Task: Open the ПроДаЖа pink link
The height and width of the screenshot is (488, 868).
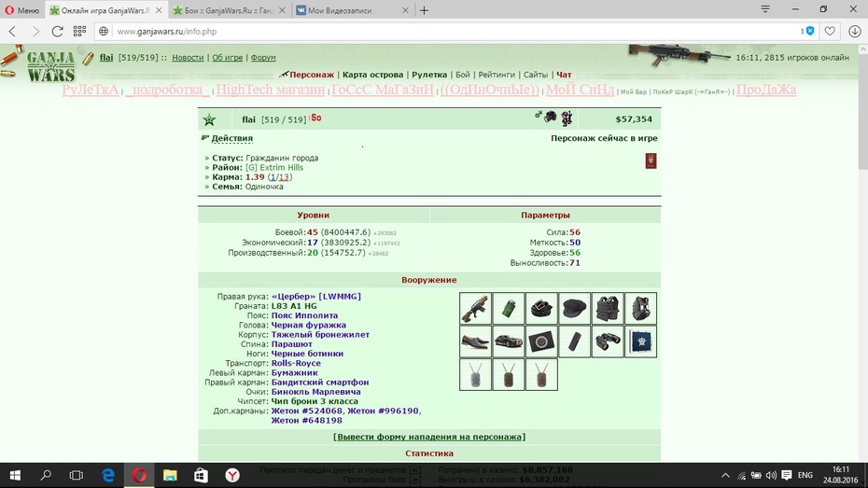Action: [766, 90]
